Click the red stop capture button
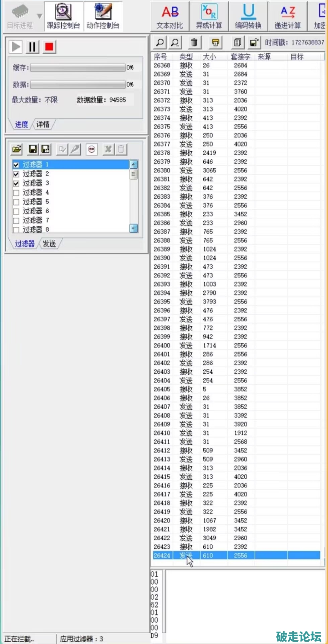 click(49, 47)
